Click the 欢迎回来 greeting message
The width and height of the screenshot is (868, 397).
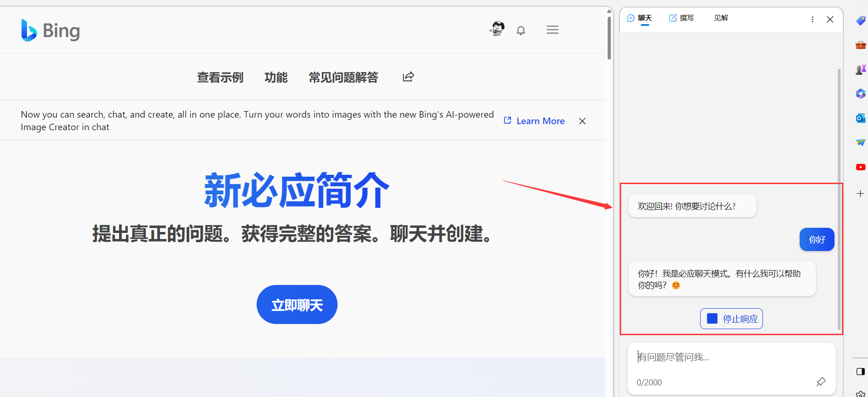(x=692, y=206)
